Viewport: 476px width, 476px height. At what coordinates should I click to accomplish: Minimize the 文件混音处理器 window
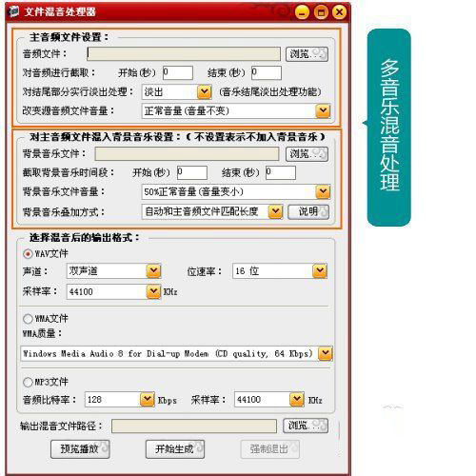coord(302,12)
